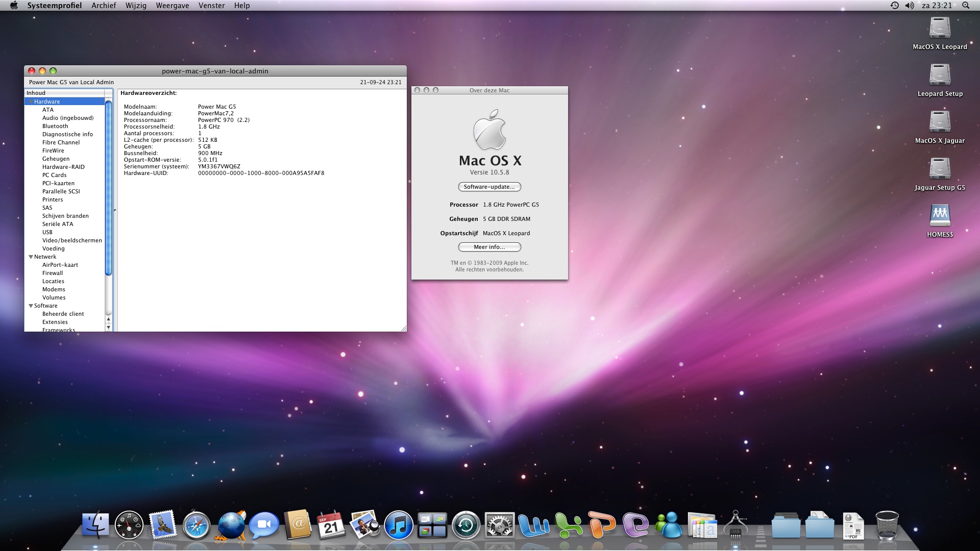This screenshot has height=551, width=980.
Task: Select Geheugen in the hardware list
Action: (56, 159)
